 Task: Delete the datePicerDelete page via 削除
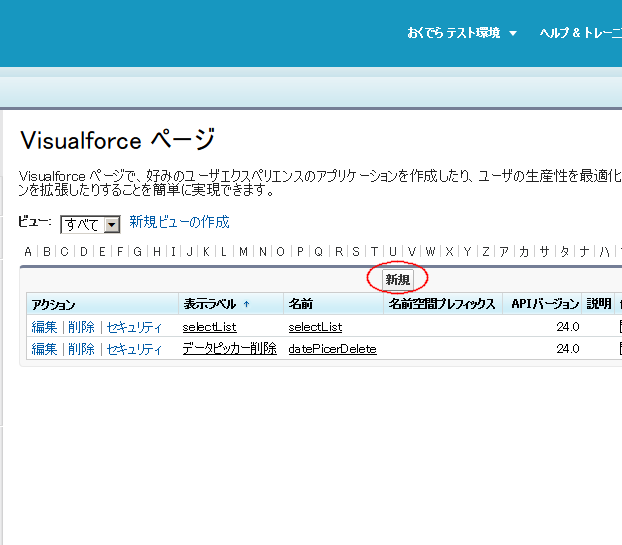[81, 349]
